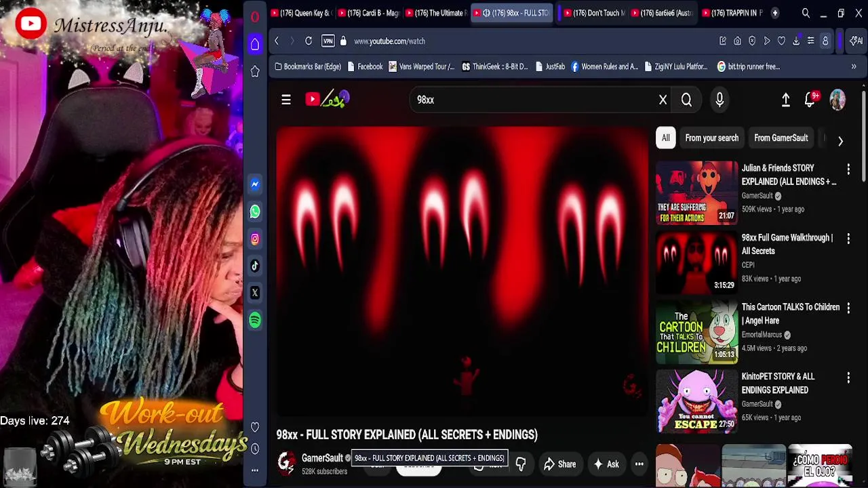Open the easy setup sliders icon
The width and height of the screenshot is (868, 488).
tap(810, 41)
